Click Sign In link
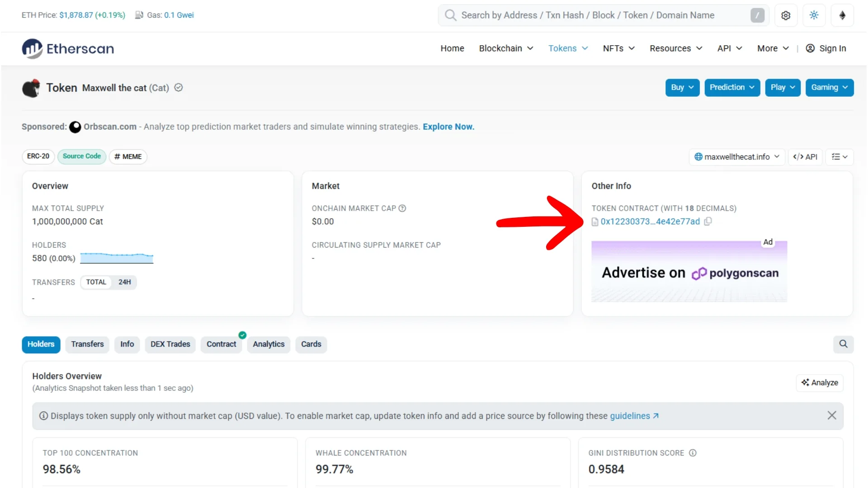The height and width of the screenshot is (488, 868). (832, 48)
